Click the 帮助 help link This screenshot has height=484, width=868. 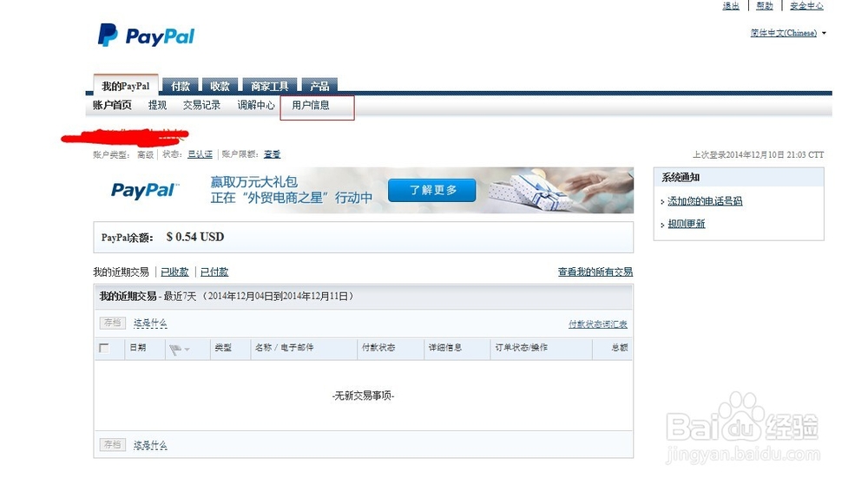click(765, 5)
